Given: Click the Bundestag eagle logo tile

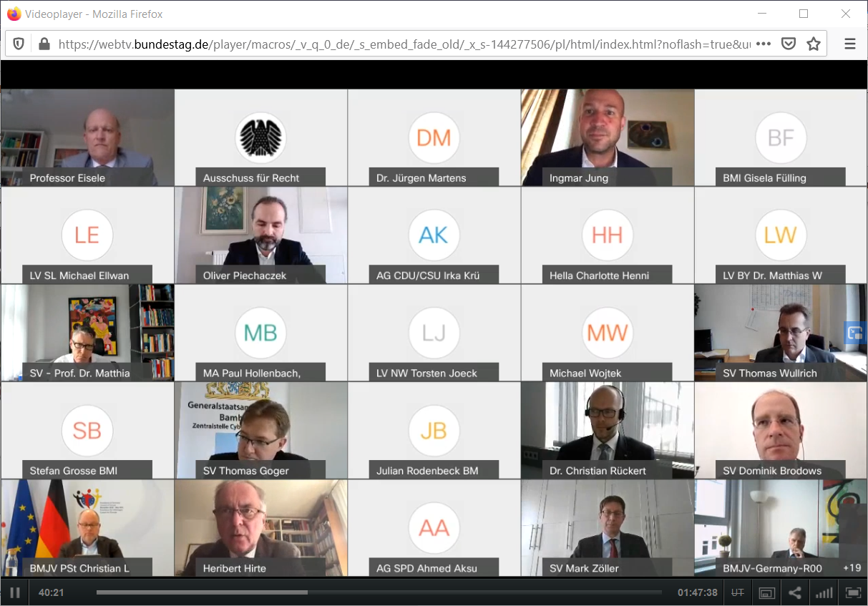Looking at the screenshot, I should 260,137.
